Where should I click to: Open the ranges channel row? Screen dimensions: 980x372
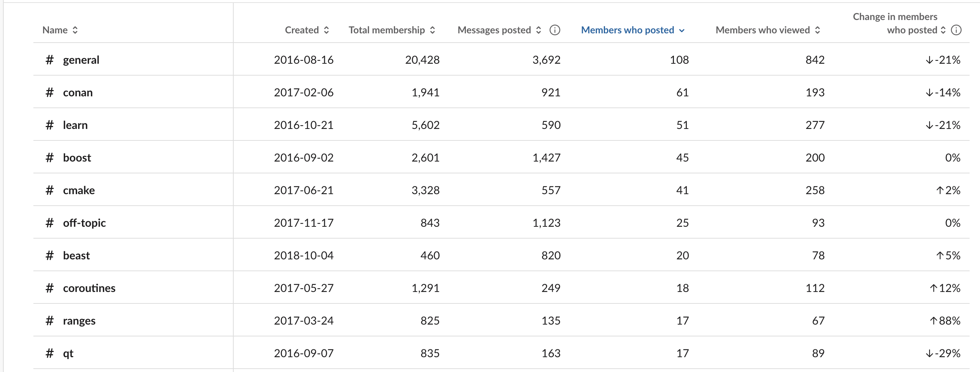pos(501,320)
